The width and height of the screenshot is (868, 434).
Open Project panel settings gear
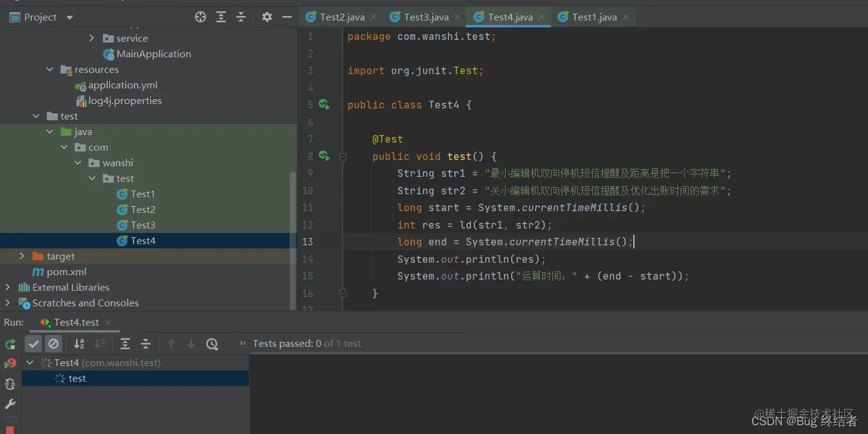[x=267, y=17]
